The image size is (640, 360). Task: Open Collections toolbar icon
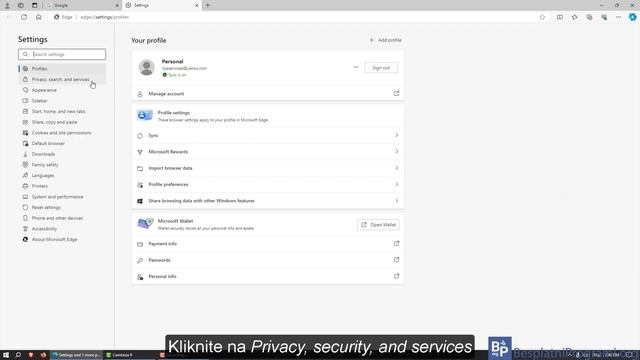pyautogui.click(x=589, y=17)
